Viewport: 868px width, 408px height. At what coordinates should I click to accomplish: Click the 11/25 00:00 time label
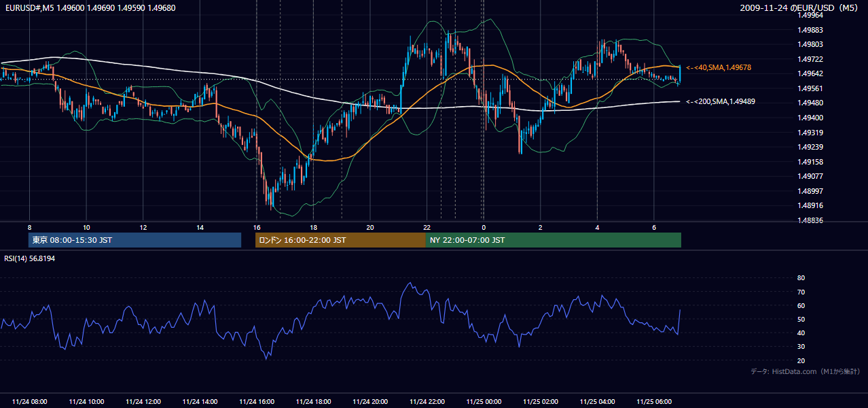(x=484, y=402)
